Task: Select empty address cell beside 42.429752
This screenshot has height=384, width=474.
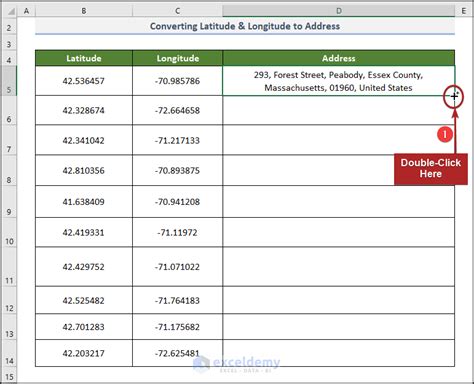Action: coord(338,267)
